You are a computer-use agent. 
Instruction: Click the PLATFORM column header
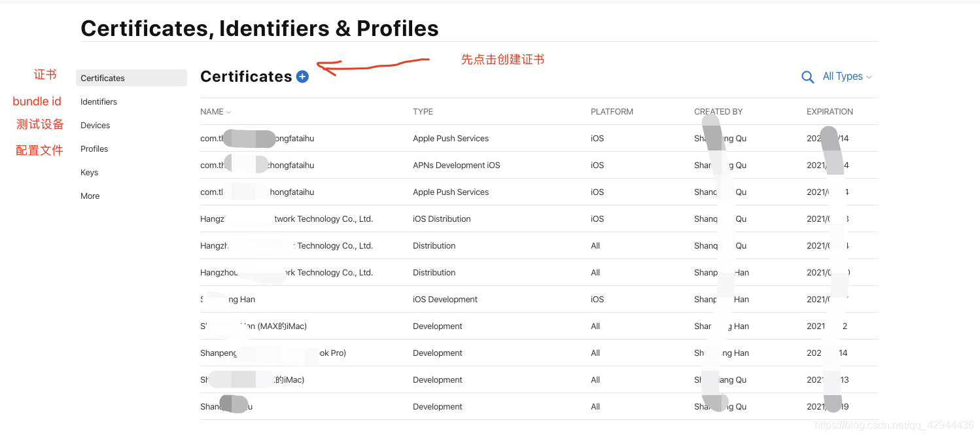(612, 112)
